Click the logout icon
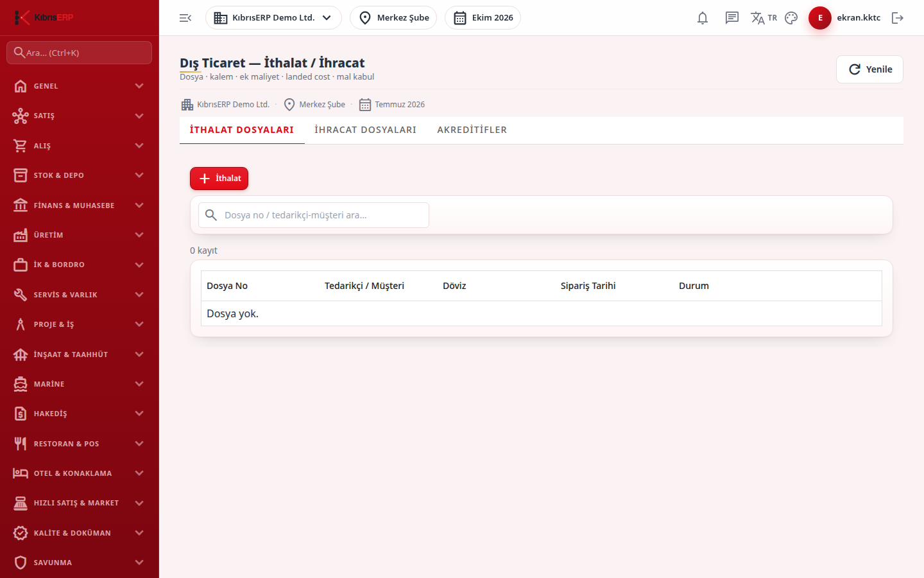Image resolution: width=924 pixels, height=578 pixels. click(898, 18)
